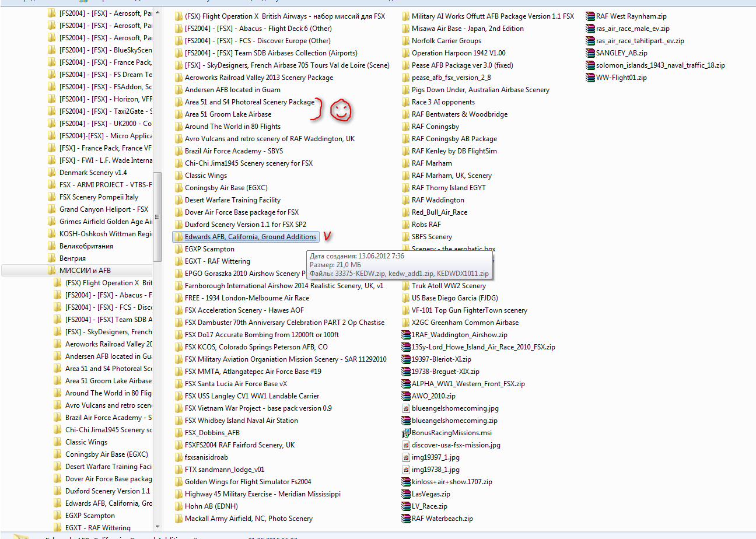
Task: Select Highway 45 Military Exercise - Meridian Mississippi
Action: tap(262, 494)
